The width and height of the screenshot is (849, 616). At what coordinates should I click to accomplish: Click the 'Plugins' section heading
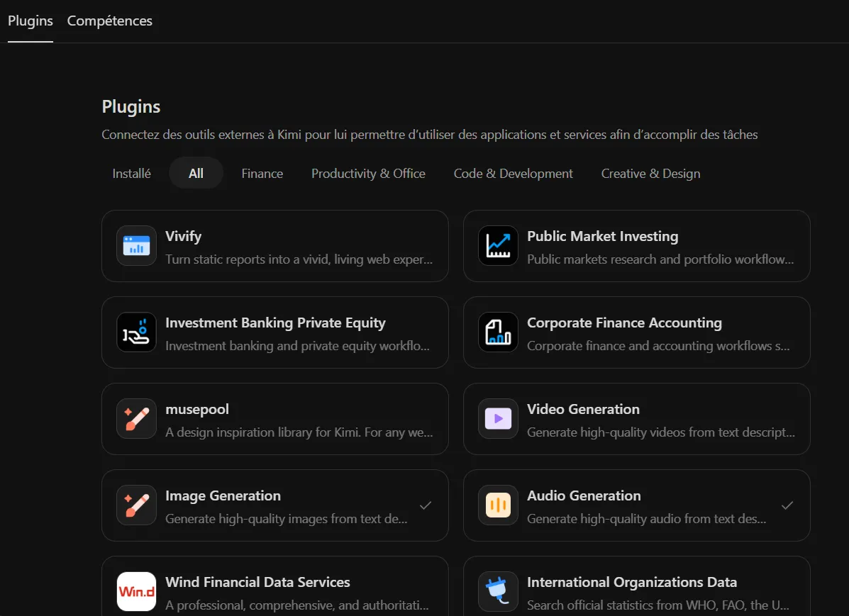(131, 106)
